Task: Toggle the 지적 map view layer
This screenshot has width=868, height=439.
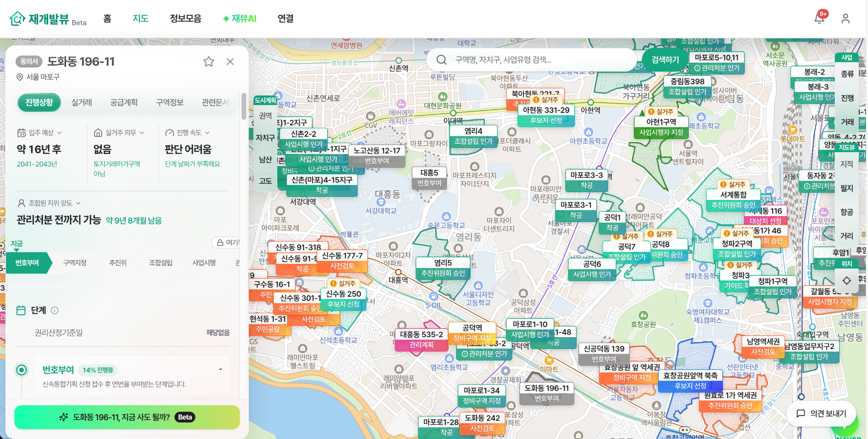Action: tap(847, 164)
